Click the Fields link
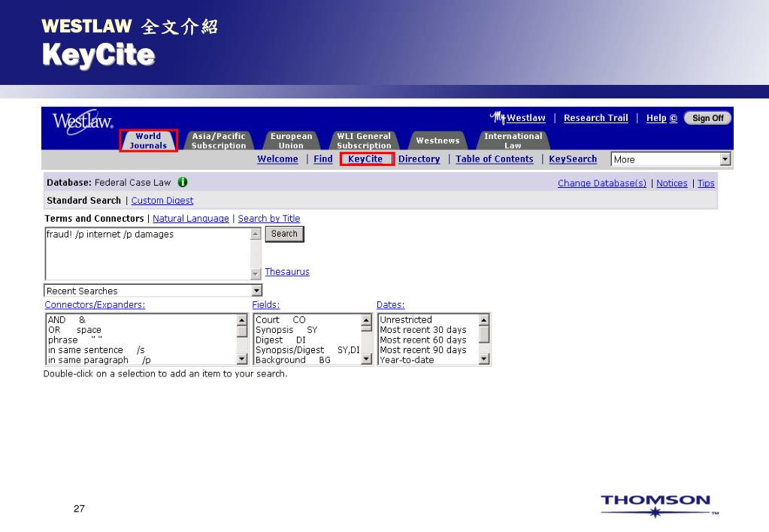Screen dimensions: 769x532 [266, 305]
